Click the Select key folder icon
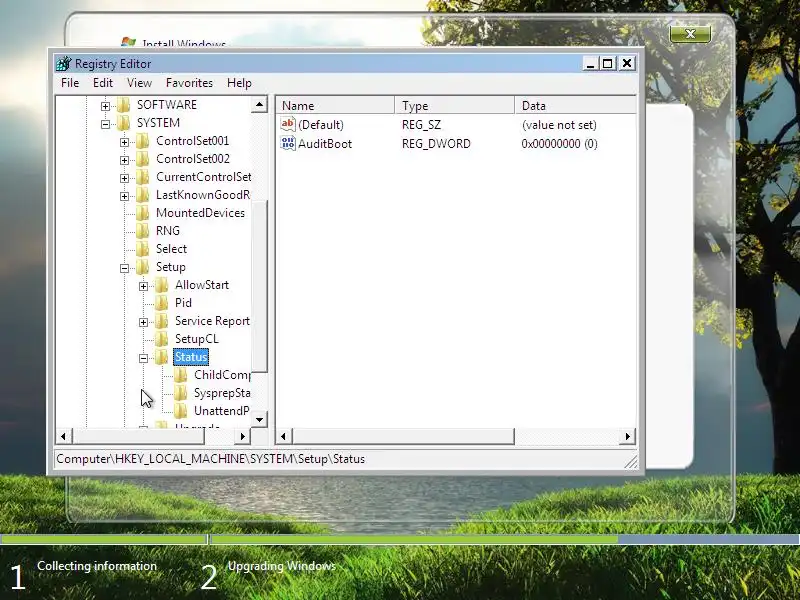The height and width of the screenshot is (600, 800). tap(142, 249)
